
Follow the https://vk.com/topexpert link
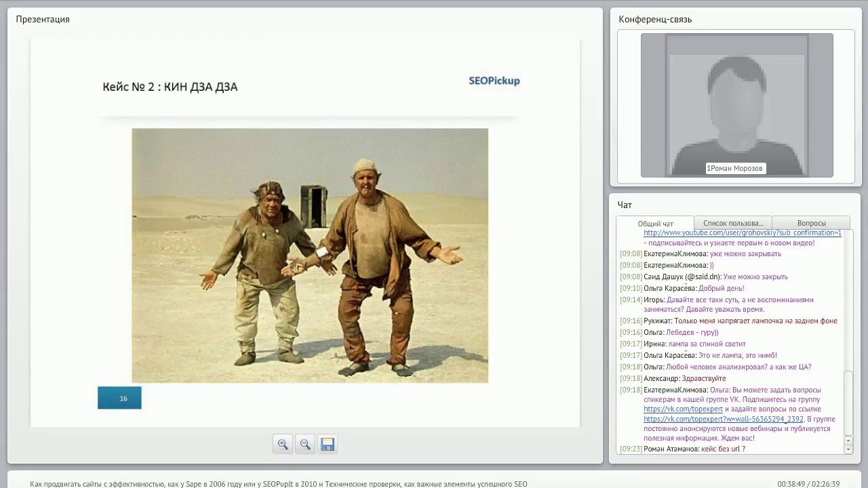683,409
